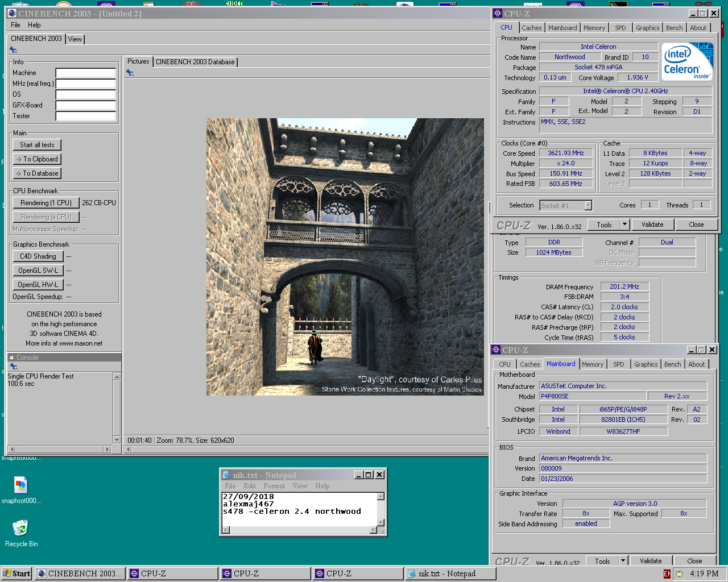Open CPU tab in Mainboard CPU-Z window
728x582 pixels.
[504, 364]
